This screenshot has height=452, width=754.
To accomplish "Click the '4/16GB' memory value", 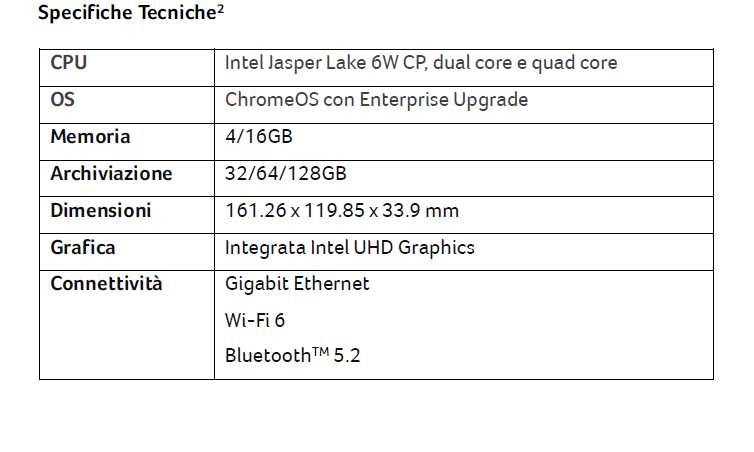I will [x=258, y=137].
